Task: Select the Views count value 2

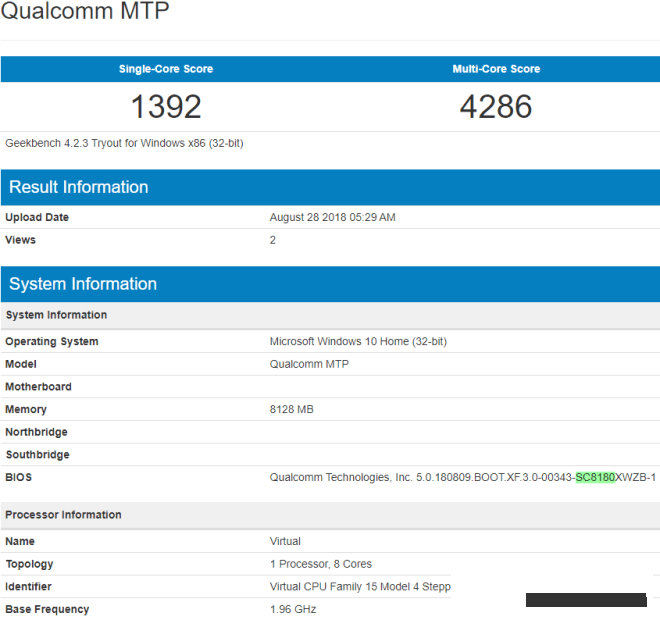Action: click(x=272, y=240)
